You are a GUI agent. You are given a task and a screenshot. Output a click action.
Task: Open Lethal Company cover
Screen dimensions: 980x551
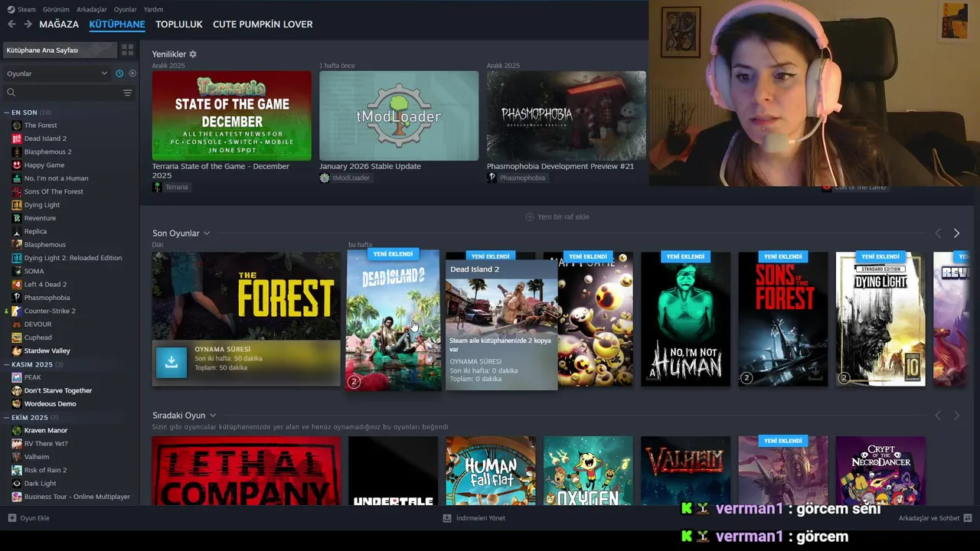[x=246, y=471]
